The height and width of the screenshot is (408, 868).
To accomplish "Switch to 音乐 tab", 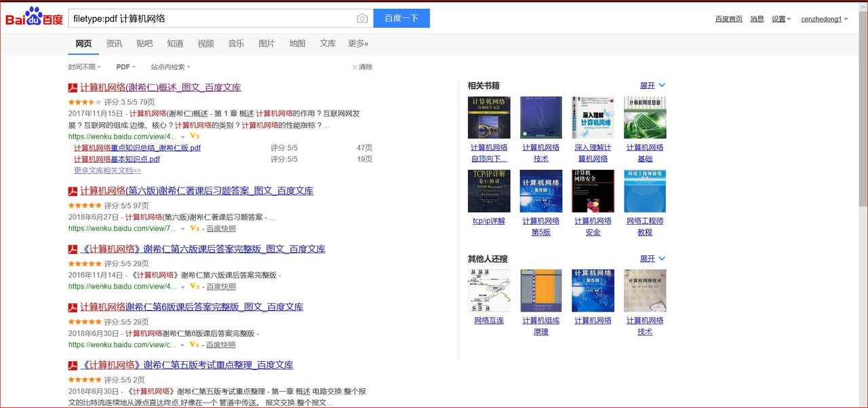I will pos(236,43).
